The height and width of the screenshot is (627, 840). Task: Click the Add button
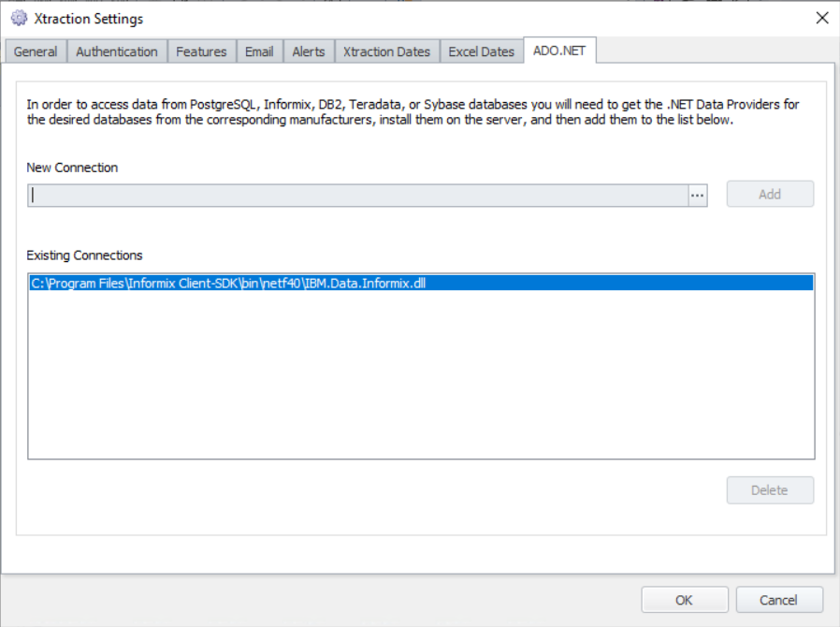pos(769,194)
